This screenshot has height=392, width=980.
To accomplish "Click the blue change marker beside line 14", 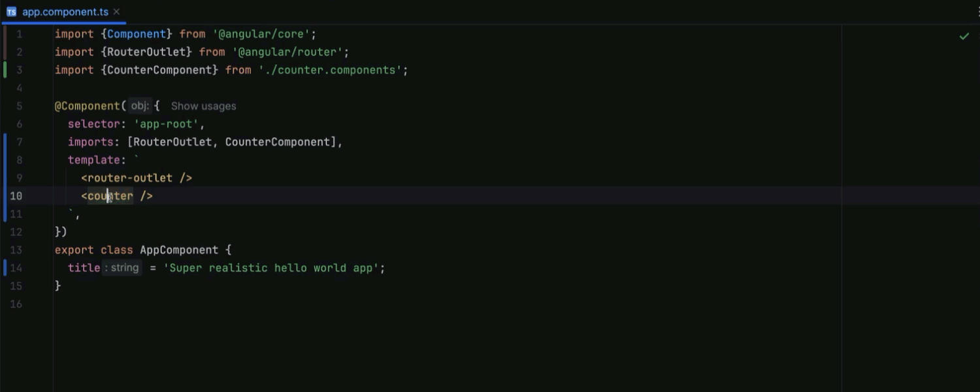I will (5, 268).
